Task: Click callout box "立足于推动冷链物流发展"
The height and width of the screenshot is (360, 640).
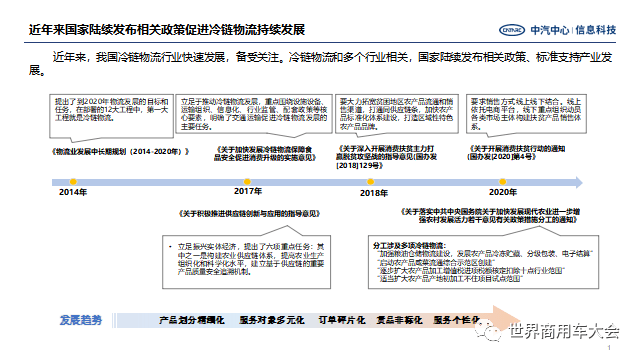Action: 254,114
